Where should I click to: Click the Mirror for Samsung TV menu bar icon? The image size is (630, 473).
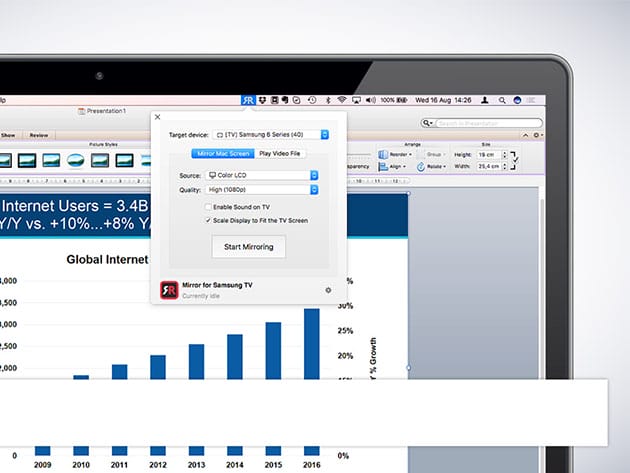(248, 100)
